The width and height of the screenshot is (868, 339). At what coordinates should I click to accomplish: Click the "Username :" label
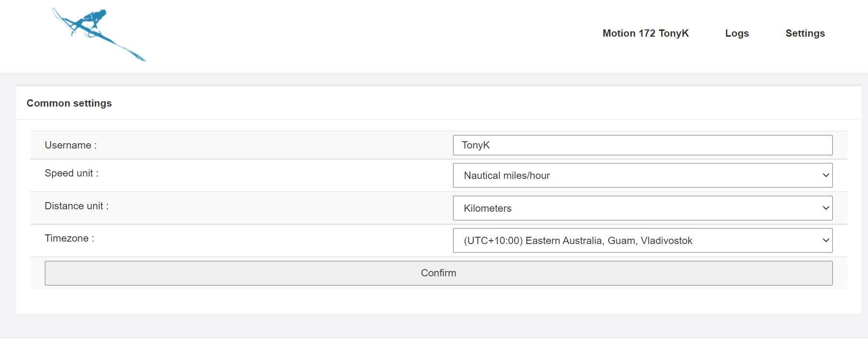point(71,145)
